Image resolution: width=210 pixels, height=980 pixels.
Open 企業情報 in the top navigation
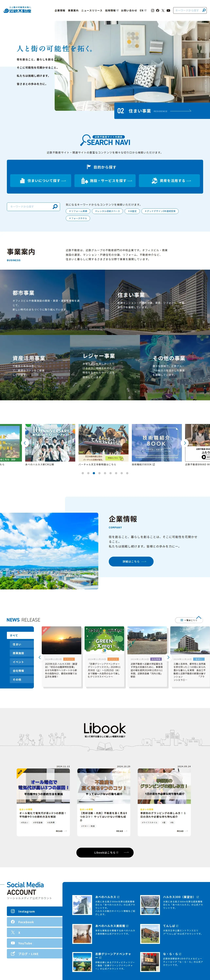click(60, 11)
